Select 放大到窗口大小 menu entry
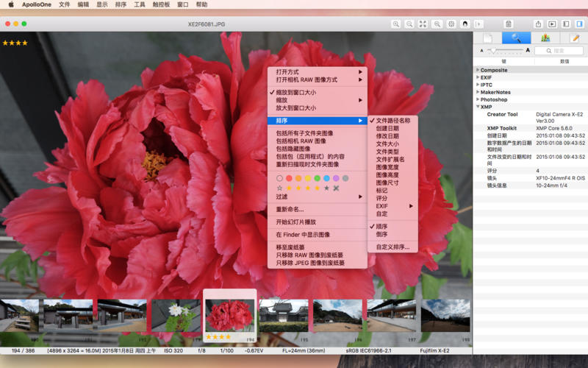 (318, 108)
